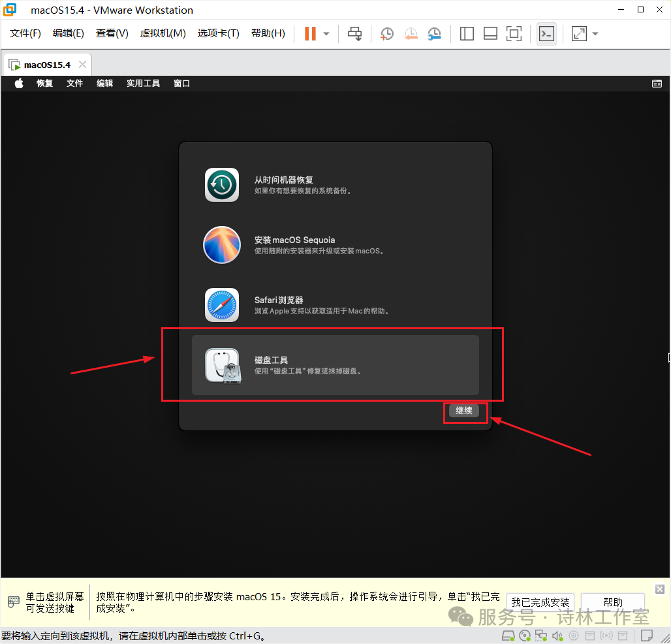Take a snapshot of the virtual machine

pyautogui.click(x=386, y=33)
